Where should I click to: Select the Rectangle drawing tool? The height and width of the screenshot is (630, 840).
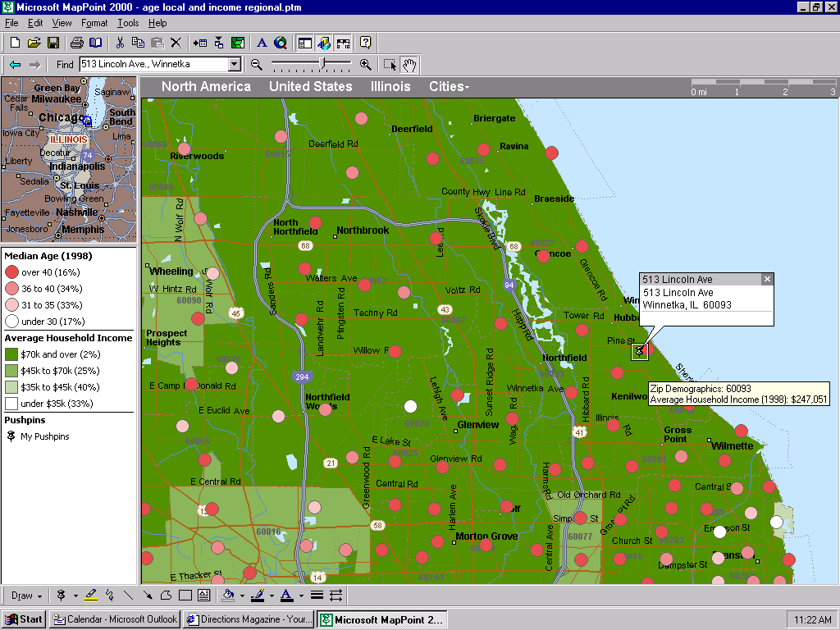coord(185,596)
